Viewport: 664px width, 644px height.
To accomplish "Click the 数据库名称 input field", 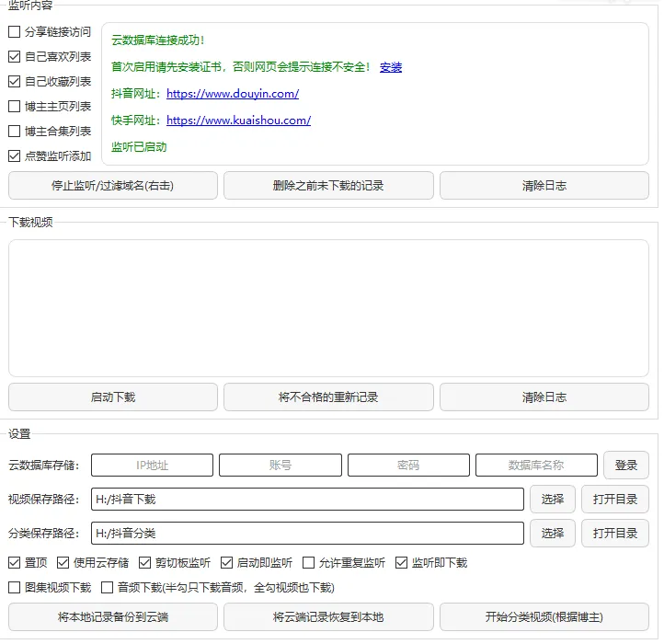I will click(536, 466).
